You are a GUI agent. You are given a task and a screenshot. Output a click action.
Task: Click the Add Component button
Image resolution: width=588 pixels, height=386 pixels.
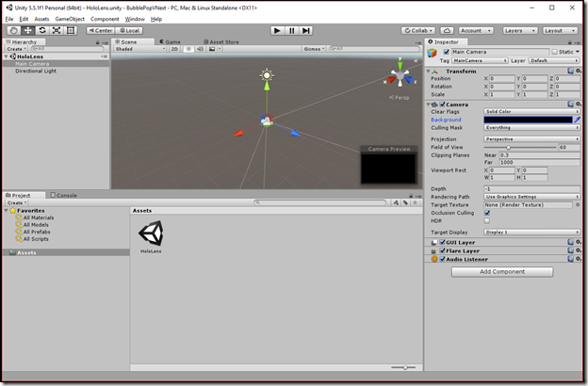click(502, 272)
